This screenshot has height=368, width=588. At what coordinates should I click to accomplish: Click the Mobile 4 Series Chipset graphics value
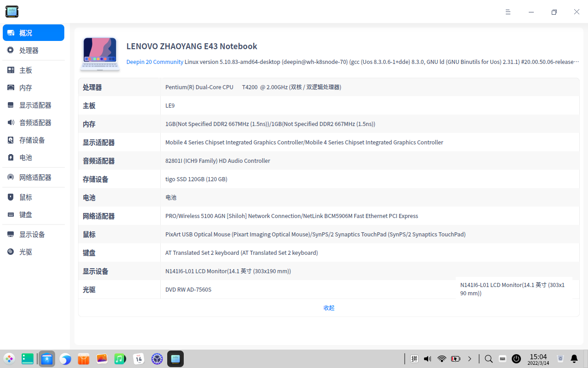pos(304,142)
